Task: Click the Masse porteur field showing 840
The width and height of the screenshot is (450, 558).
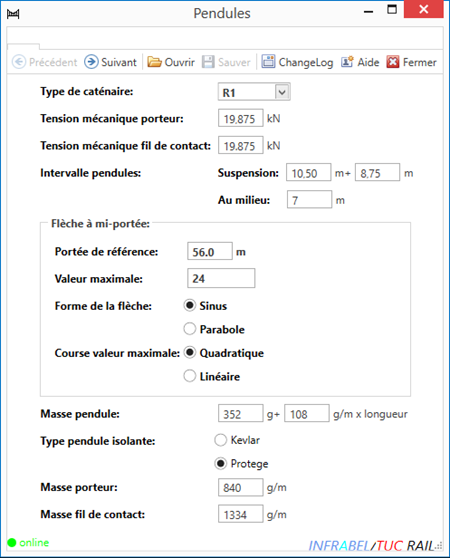Action: point(240,487)
